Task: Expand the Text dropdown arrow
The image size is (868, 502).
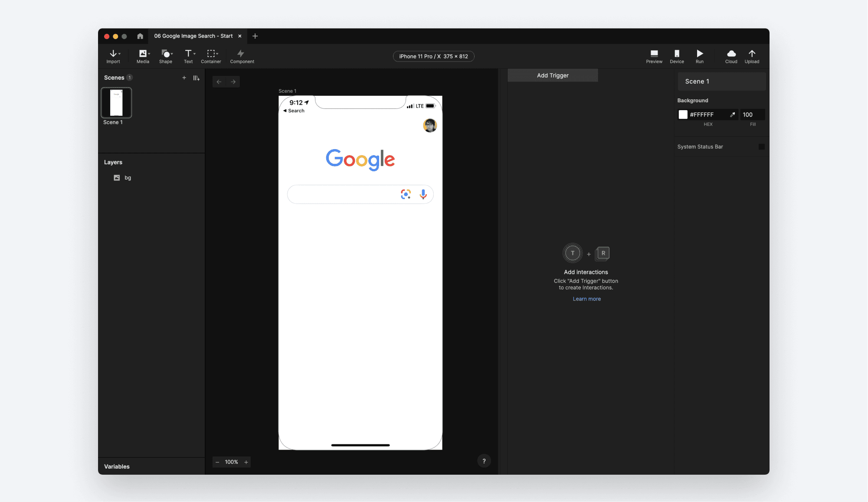Action: point(195,54)
